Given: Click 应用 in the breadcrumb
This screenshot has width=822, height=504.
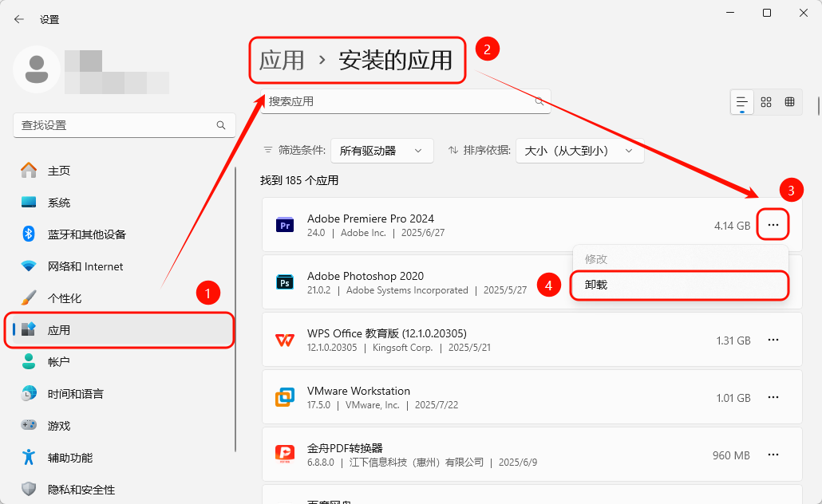Looking at the screenshot, I should [282, 61].
